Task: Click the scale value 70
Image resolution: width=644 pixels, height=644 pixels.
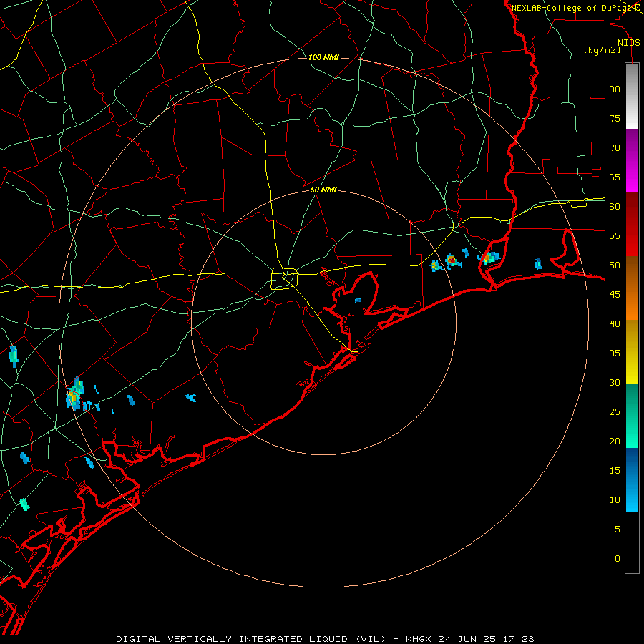Action: point(615,148)
